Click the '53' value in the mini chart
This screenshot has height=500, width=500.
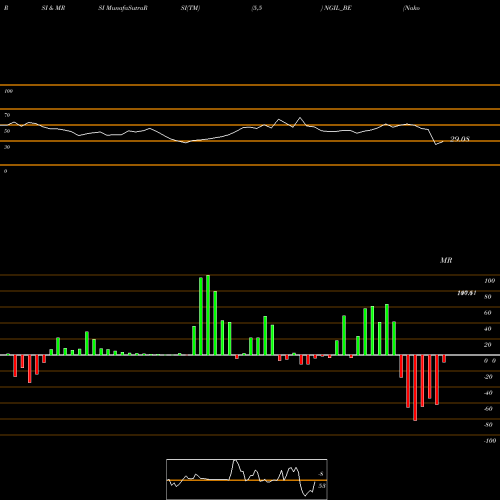tap(322, 486)
